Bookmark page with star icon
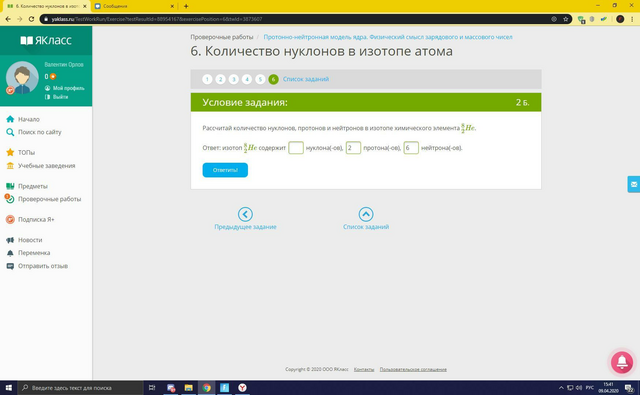The width and height of the screenshot is (640, 395). pos(565,19)
